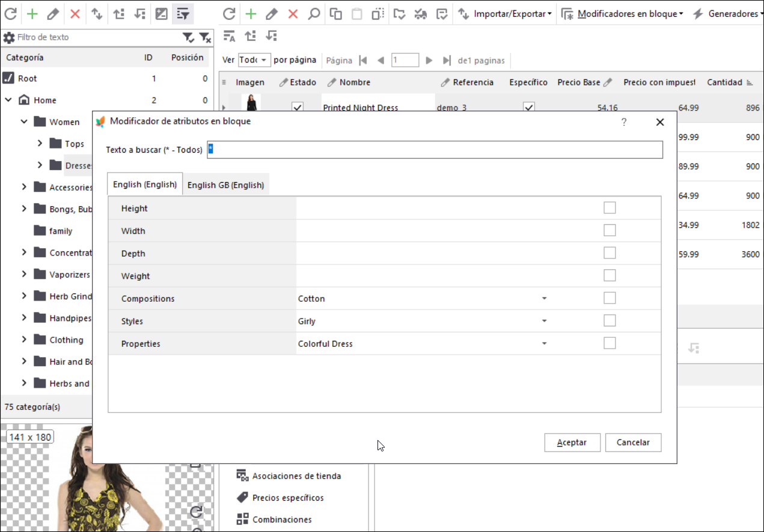Image resolution: width=764 pixels, height=532 pixels.
Task: Switch to the English GB (English) tab
Action: click(225, 185)
